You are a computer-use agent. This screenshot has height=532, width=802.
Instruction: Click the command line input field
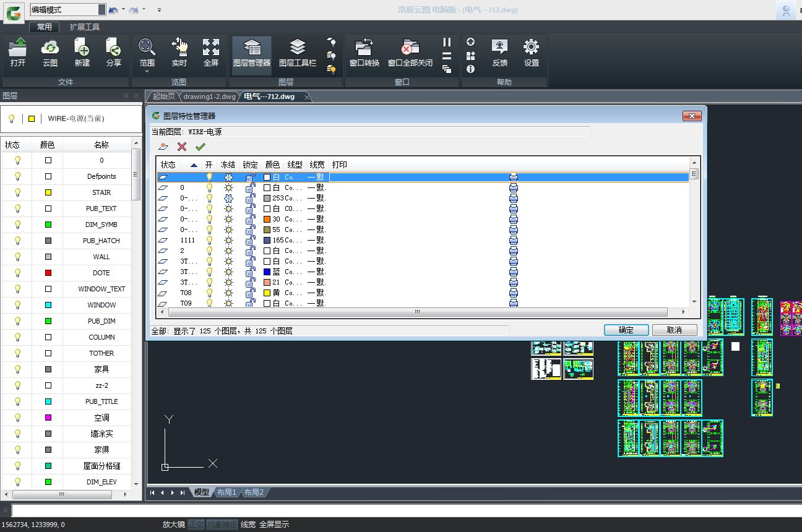[x=406, y=511]
